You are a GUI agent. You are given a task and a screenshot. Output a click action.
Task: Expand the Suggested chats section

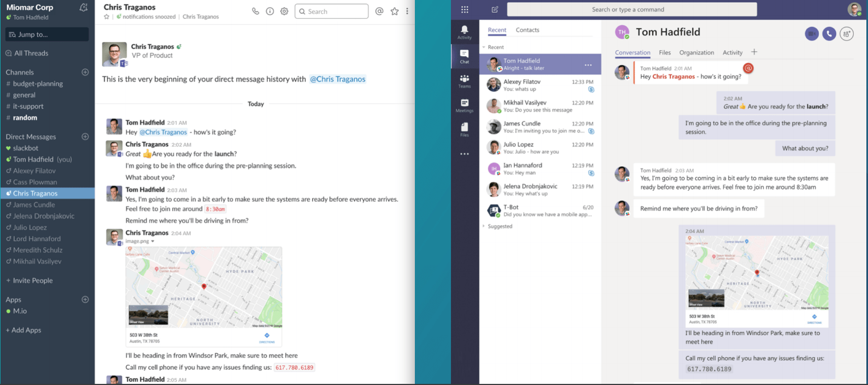[x=484, y=226]
